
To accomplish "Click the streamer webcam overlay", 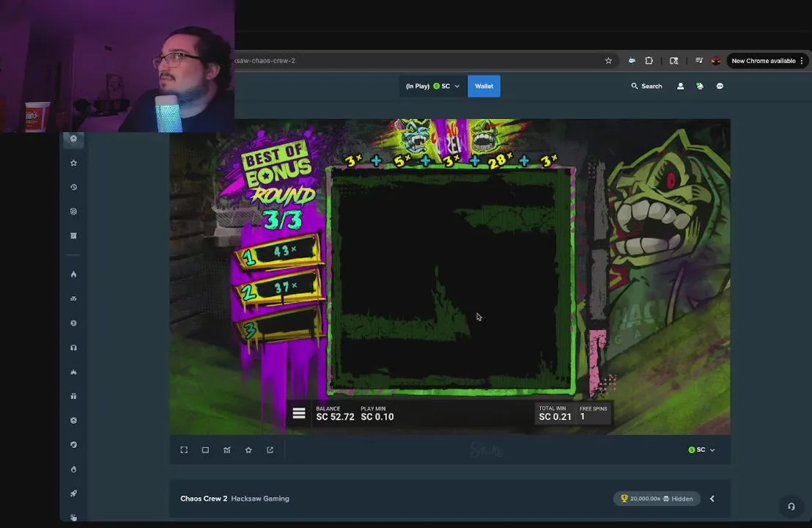I will tap(117, 66).
